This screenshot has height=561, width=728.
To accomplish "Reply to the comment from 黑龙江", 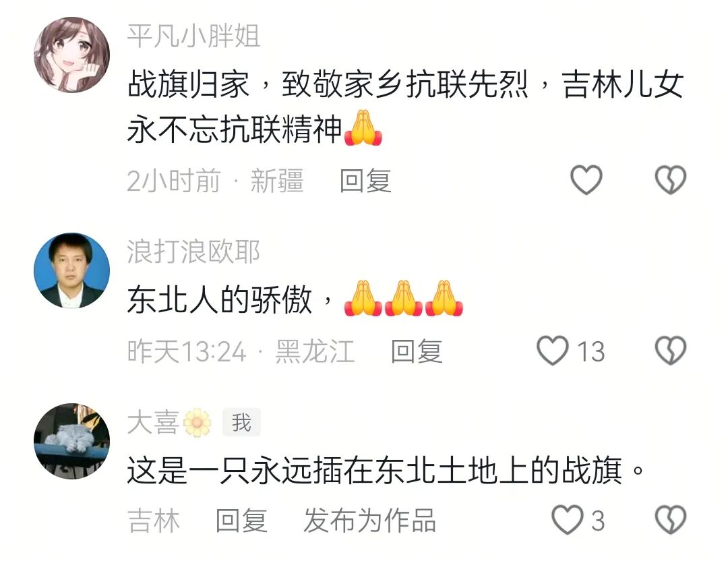I will click(417, 351).
